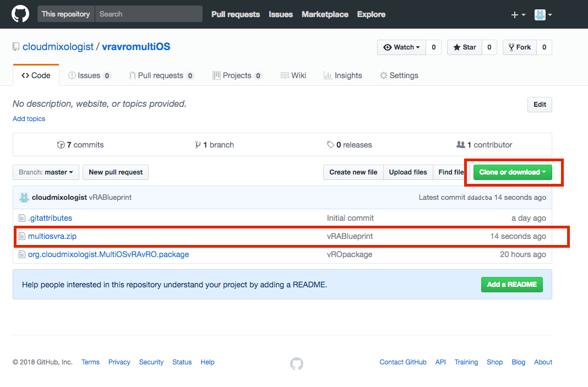Open the user avatar menu
Image resolution: width=588 pixels, height=387 pixels.
[543, 15]
